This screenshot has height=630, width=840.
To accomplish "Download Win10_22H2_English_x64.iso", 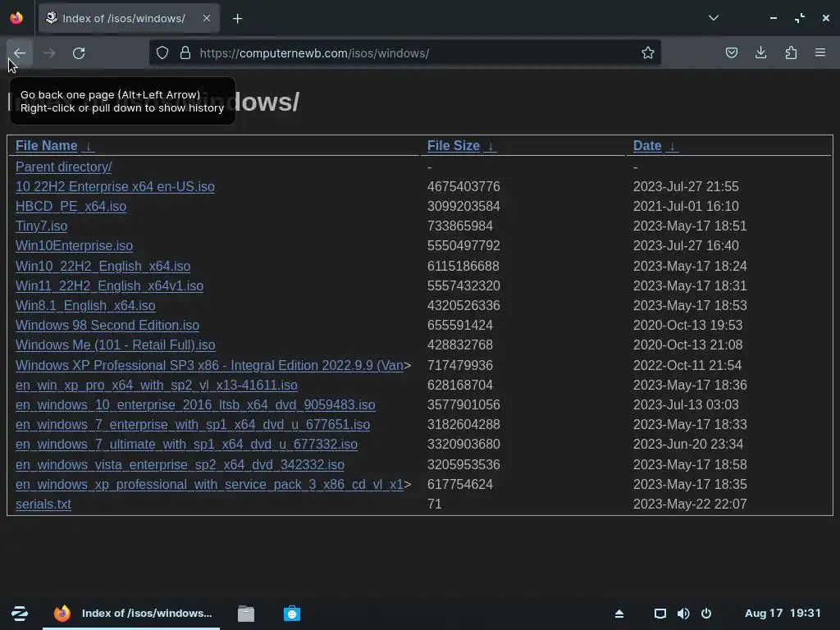I will tap(103, 266).
